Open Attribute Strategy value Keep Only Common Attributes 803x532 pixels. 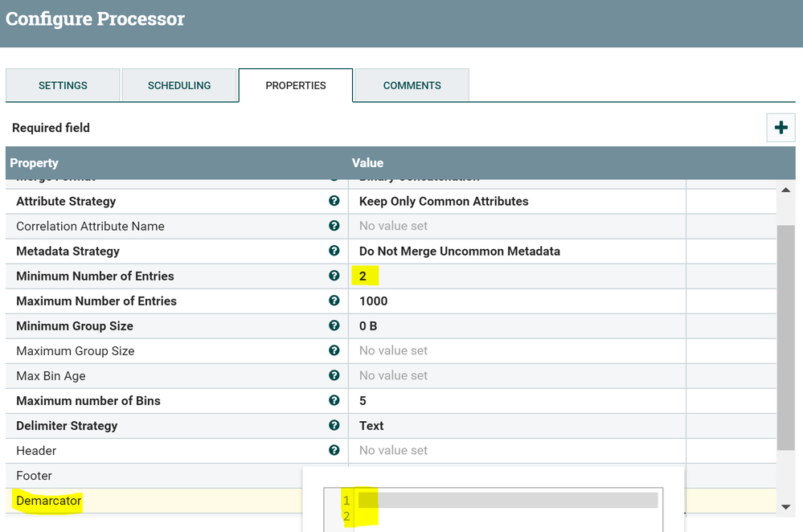pos(444,202)
